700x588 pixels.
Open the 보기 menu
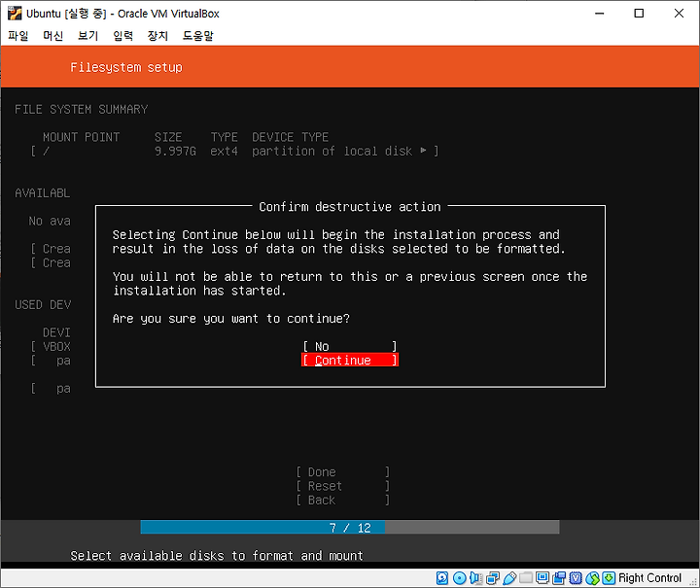click(x=87, y=36)
